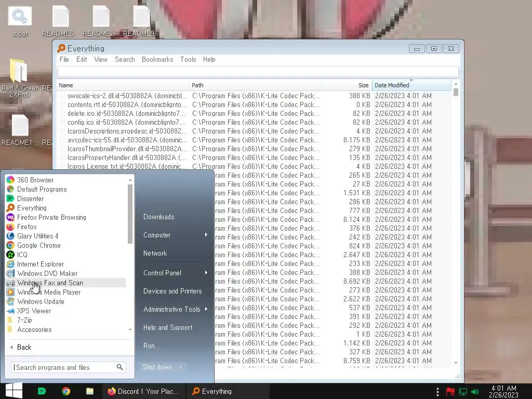532x399 pixels.
Task: Click the red flag tray icon
Action: (450, 392)
